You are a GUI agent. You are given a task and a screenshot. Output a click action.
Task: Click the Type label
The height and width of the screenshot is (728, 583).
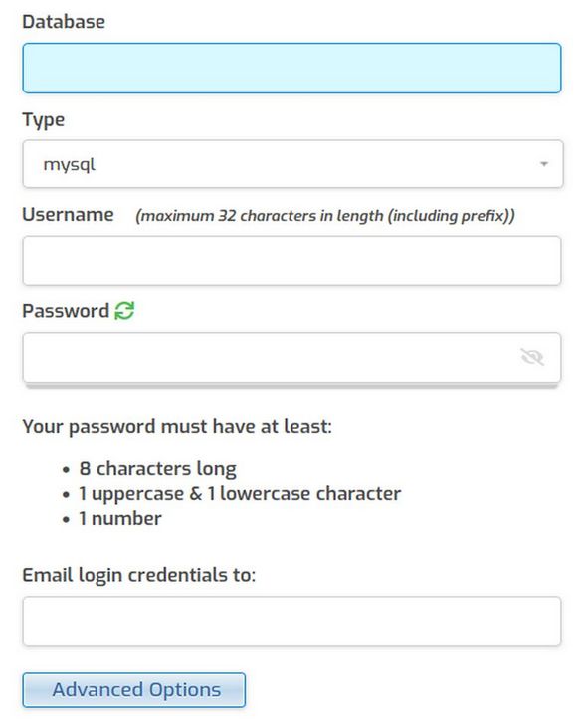click(x=43, y=120)
